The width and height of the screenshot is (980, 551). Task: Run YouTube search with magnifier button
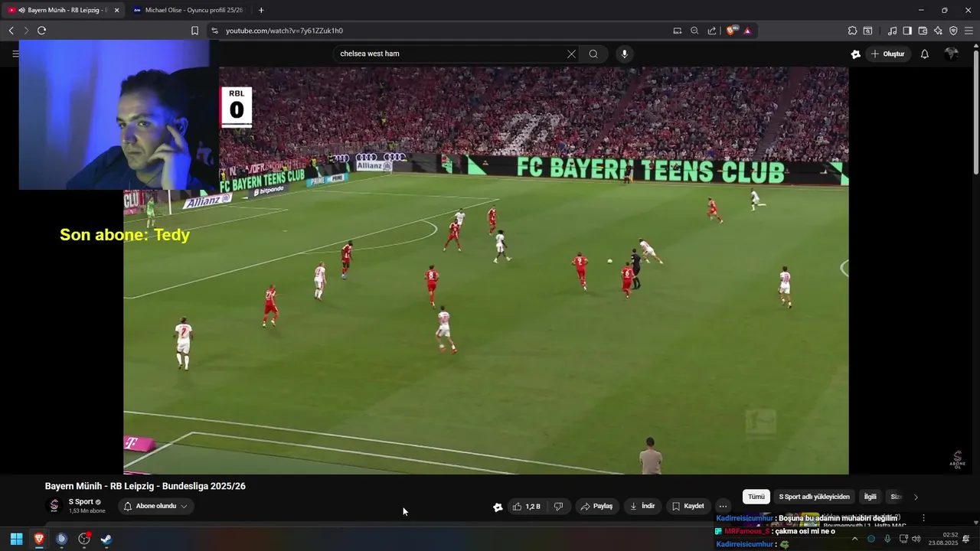coord(593,54)
